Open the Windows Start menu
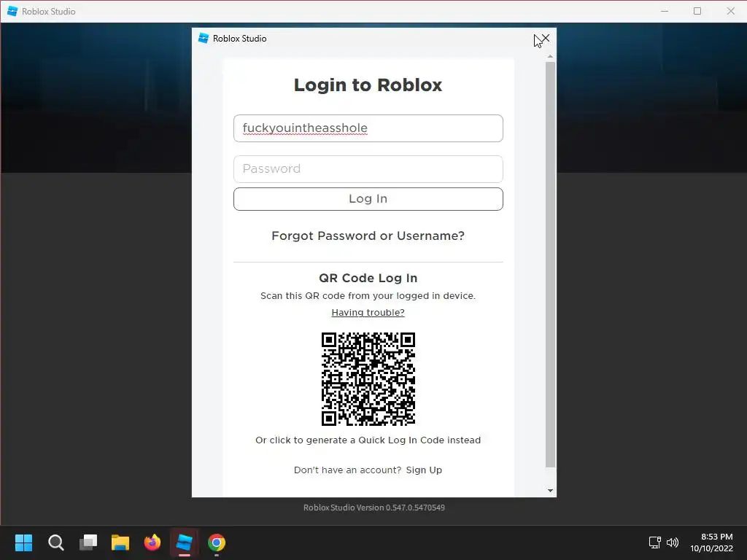 pyautogui.click(x=23, y=542)
